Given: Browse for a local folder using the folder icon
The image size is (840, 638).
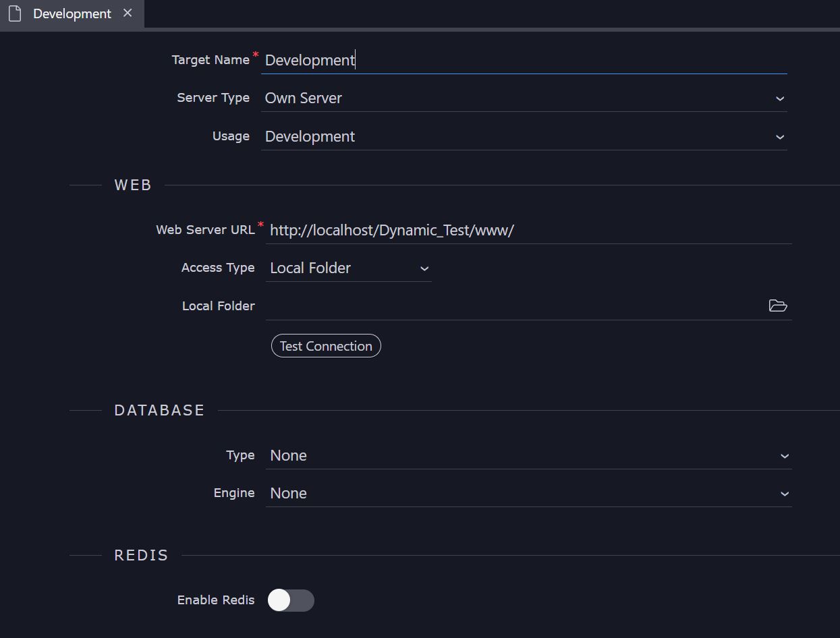Looking at the screenshot, I should (777, 306).
